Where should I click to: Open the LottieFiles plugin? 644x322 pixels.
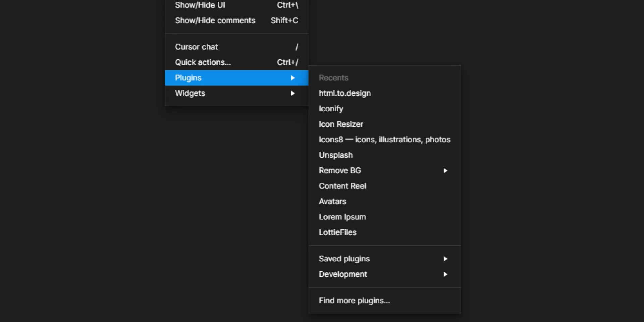click(x=385, y=232)
